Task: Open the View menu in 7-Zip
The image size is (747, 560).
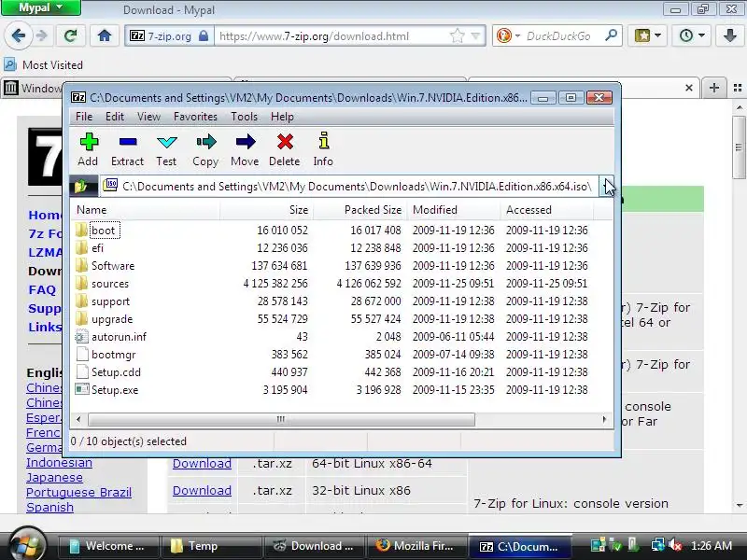Action: (x=148, y=117)
